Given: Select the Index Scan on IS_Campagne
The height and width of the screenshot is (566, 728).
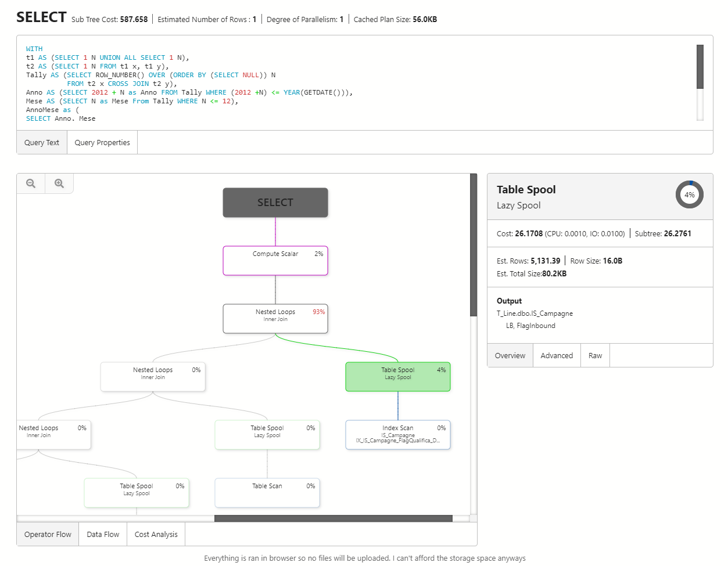Looking at the screenshot, I should 397,434.
